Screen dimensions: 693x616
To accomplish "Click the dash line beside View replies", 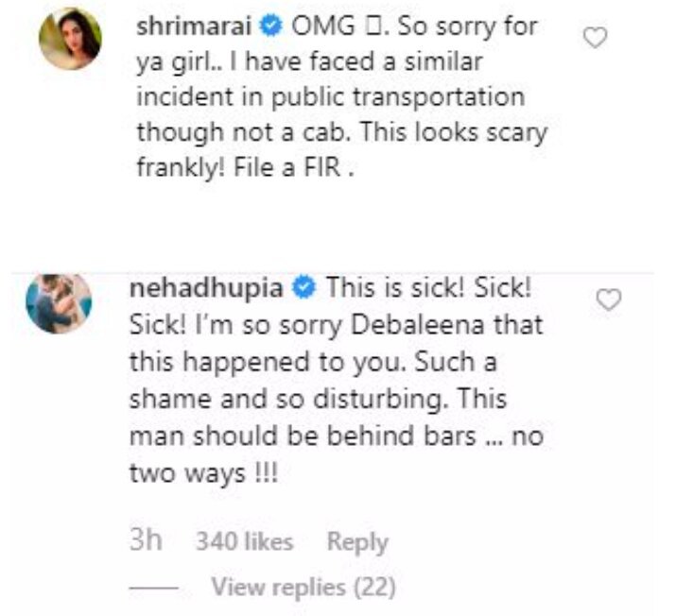I will pos(151,588).
